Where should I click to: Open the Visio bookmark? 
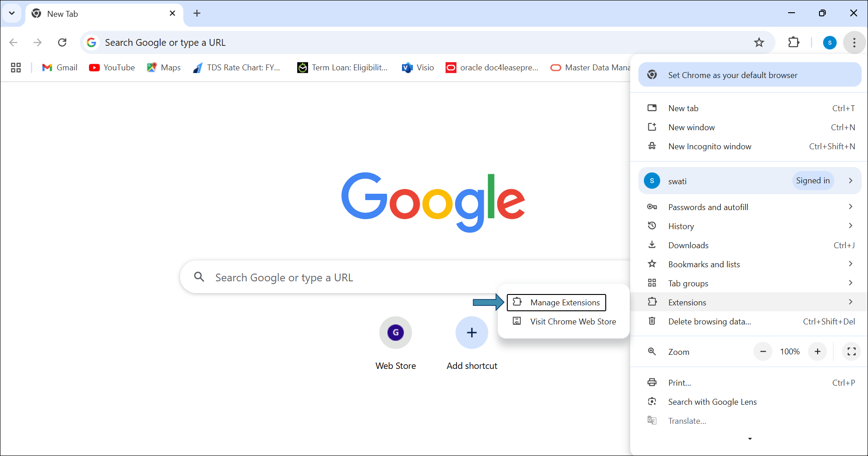[x=418, y=68]
